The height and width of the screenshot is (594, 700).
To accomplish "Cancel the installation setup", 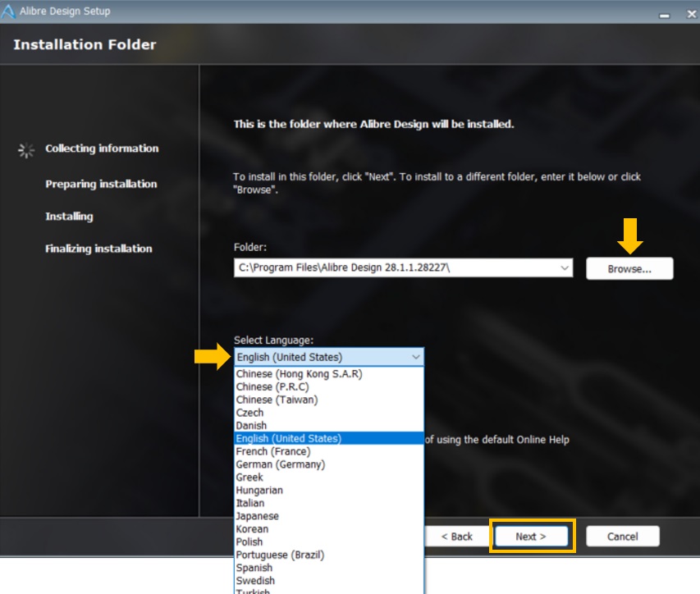I will click(622, 536).
